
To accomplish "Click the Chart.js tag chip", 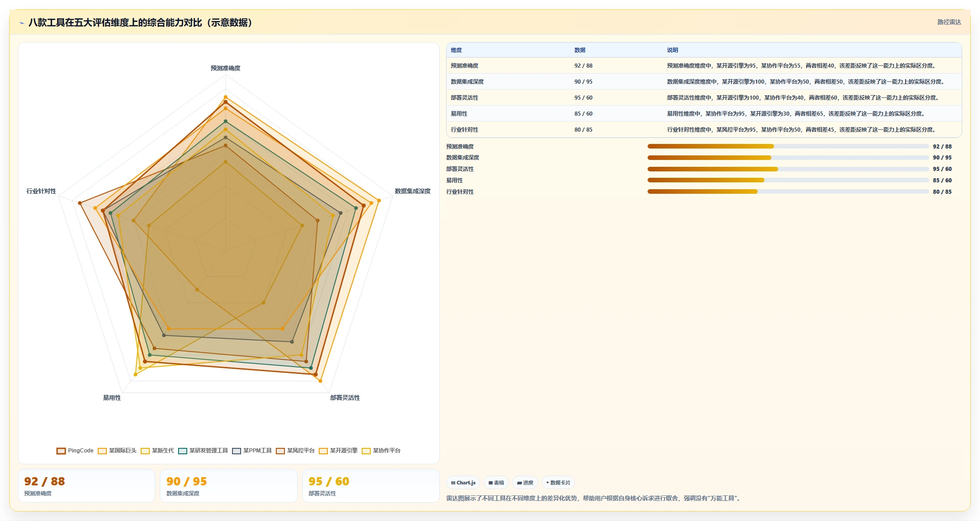I will 463,483.
